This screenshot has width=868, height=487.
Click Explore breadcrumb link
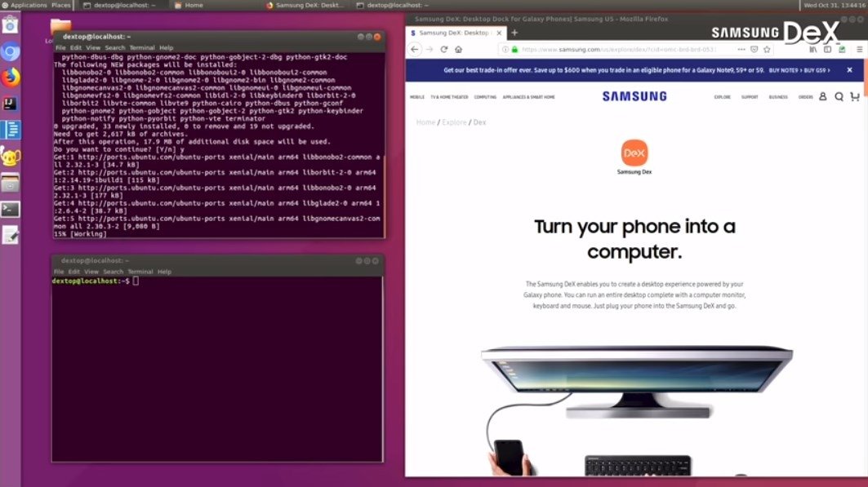tap(455, 122)
